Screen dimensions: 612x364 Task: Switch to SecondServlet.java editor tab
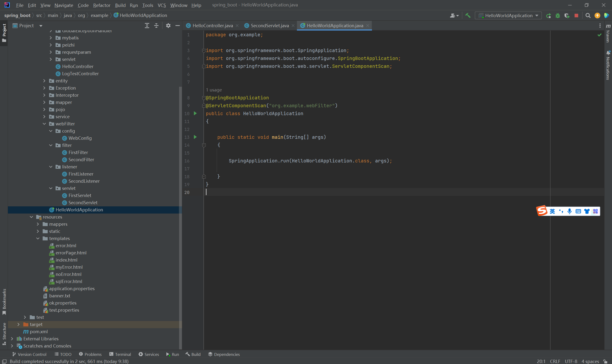(270, 26)
